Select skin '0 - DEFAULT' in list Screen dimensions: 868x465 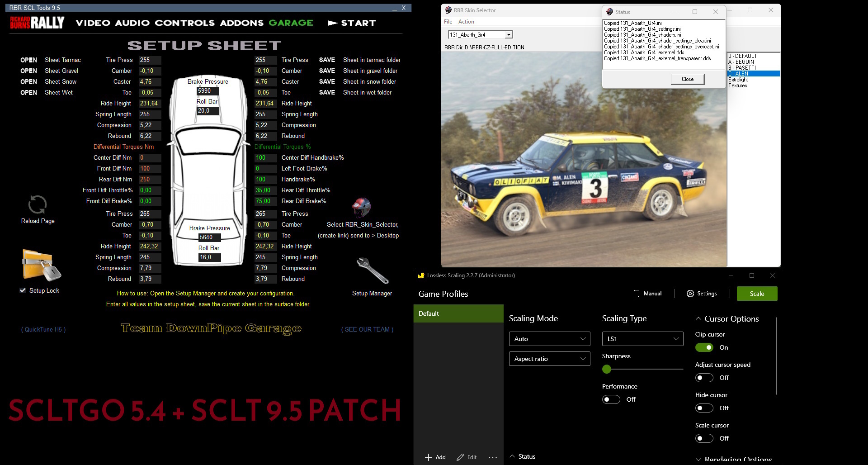pyautogui.click(x=754, y=56)
